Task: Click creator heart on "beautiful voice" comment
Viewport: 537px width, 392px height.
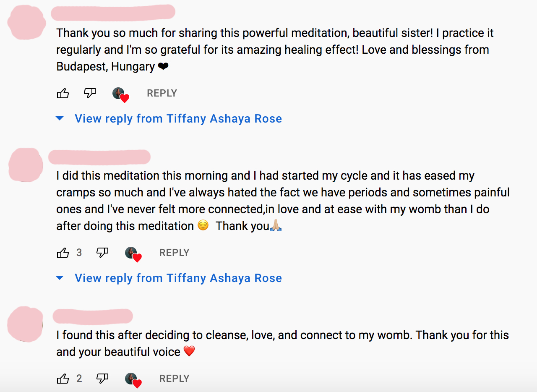Action: point(133,379)
